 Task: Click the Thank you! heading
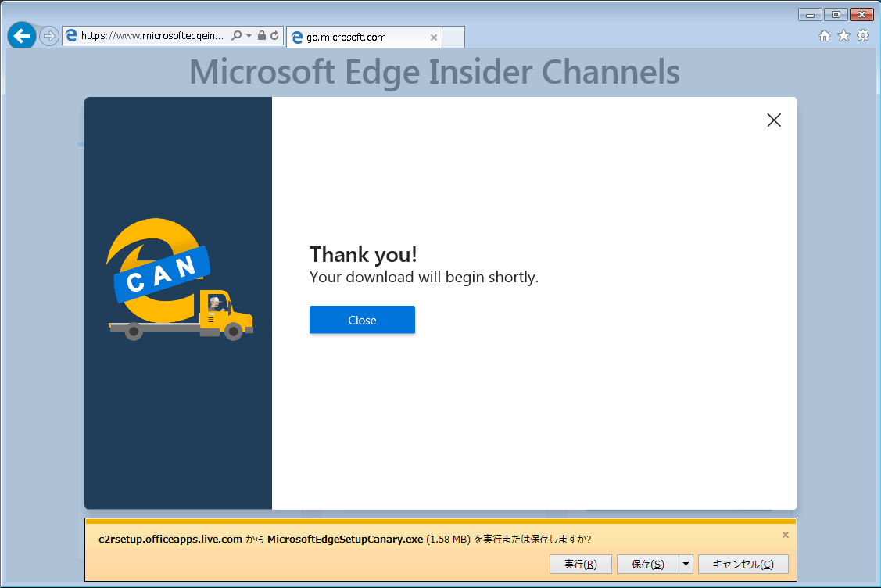[x=363, y=255]
